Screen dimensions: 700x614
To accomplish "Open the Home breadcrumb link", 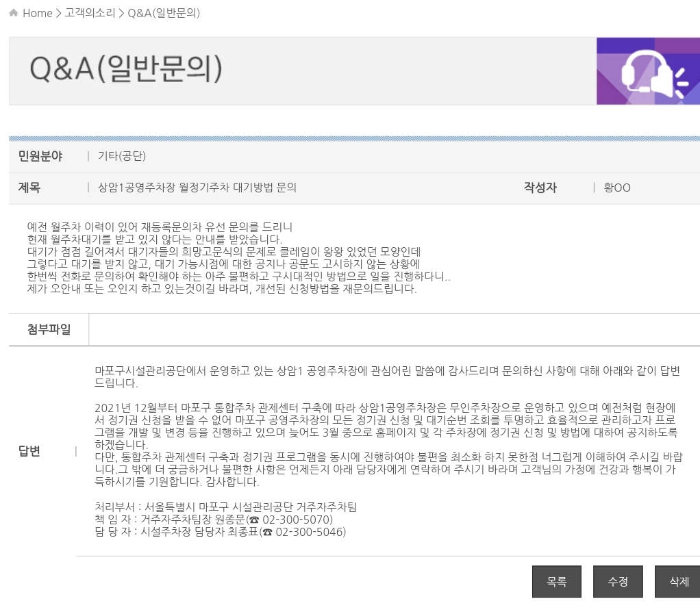I will coord(37,13).
